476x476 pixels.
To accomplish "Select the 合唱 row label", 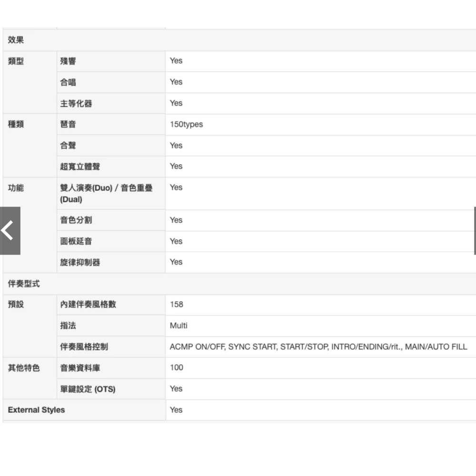I will pyautogui.click(x=68, y=82).
